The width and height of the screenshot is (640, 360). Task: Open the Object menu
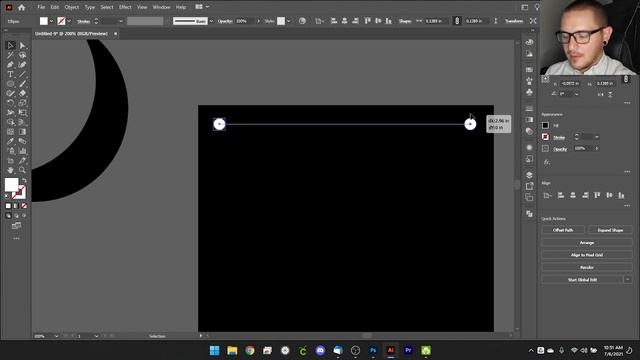click(71, 7)
